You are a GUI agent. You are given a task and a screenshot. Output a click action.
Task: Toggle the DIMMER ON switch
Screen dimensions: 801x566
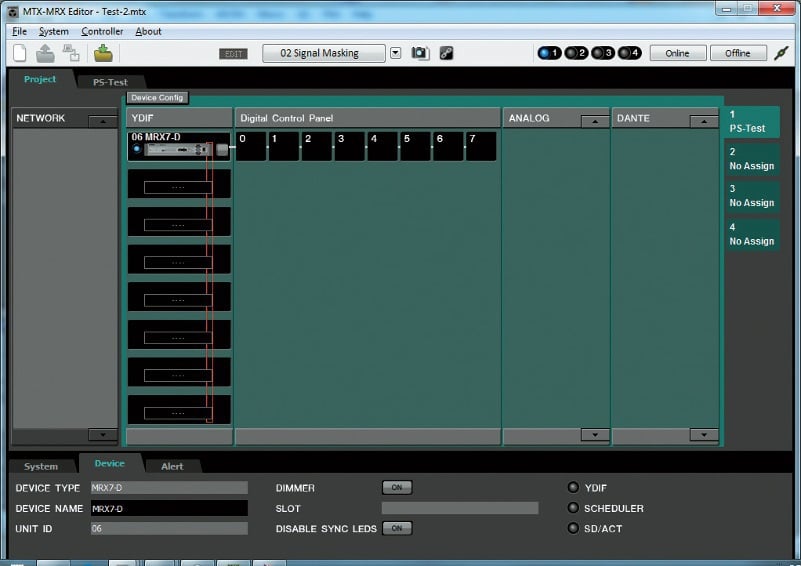pyautogui.click(x=396, y=488)
